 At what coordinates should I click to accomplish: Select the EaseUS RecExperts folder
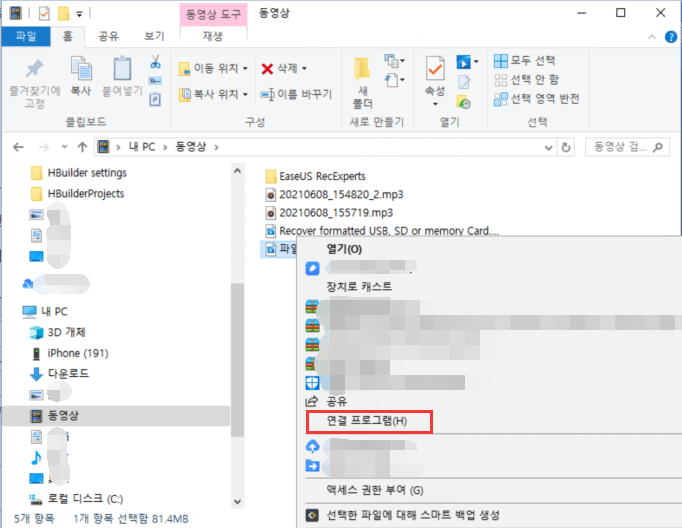[316, 176]
